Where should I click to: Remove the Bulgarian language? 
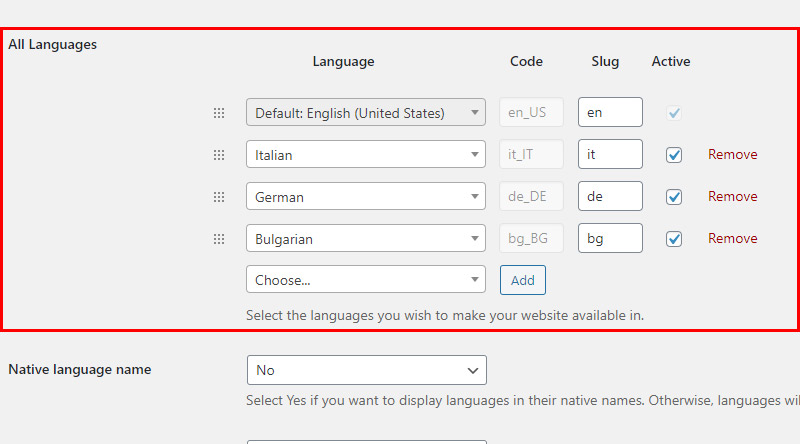tap(732, 238)
